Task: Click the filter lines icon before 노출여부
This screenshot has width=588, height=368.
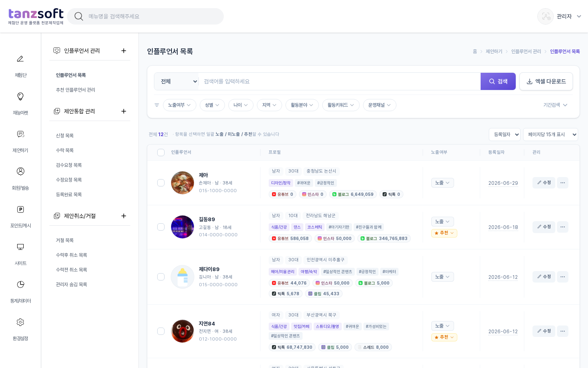Action: 157,105
